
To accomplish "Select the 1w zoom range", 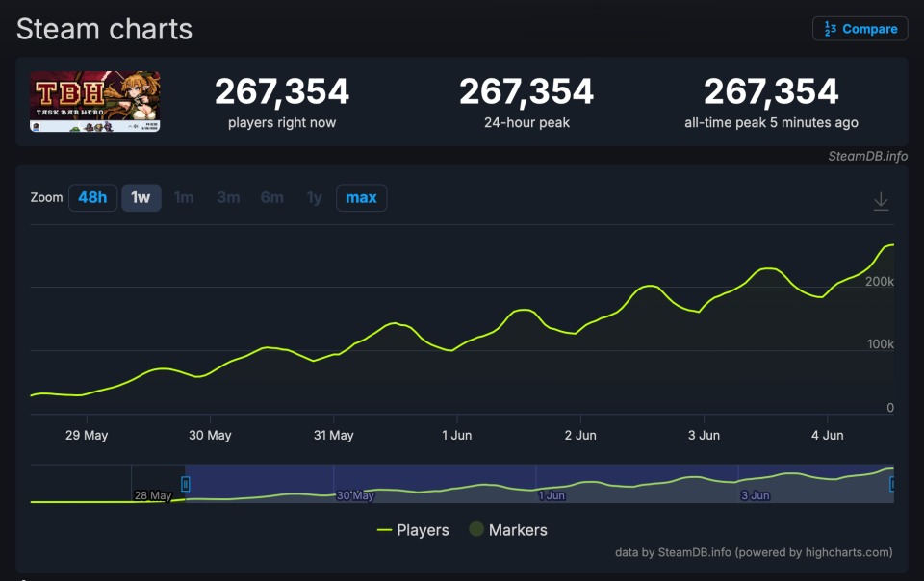I will click(x=141, y=198).
